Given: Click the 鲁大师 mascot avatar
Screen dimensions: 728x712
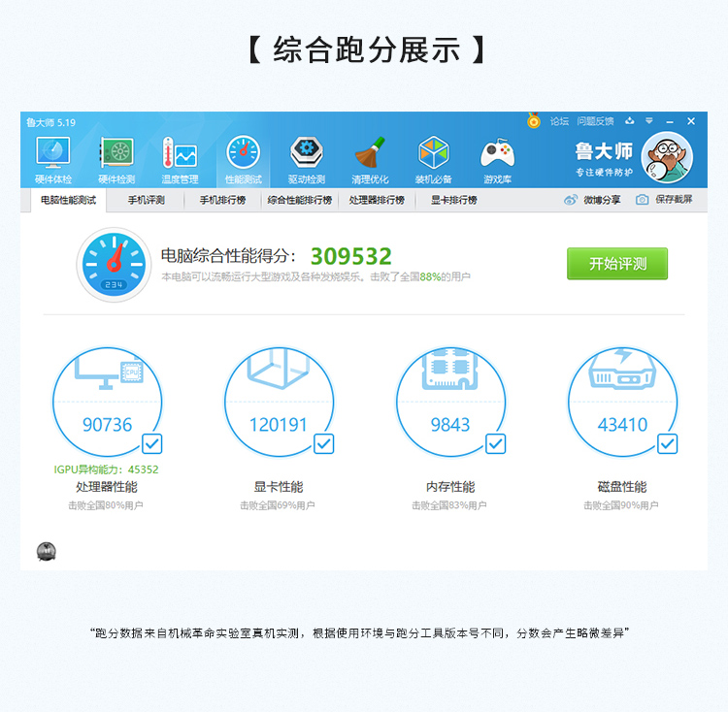Looking at the screenshot, I should [x=667, y=157].
